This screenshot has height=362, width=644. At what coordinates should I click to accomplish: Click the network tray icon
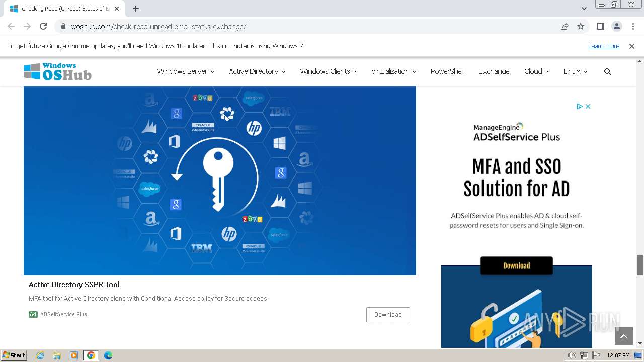click(x=584, y=355)
